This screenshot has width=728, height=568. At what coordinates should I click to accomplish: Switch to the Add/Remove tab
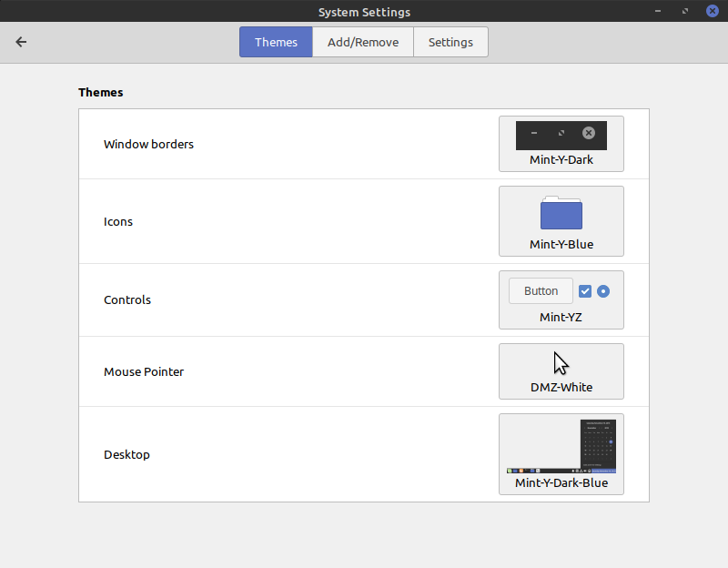click(362, 42)
